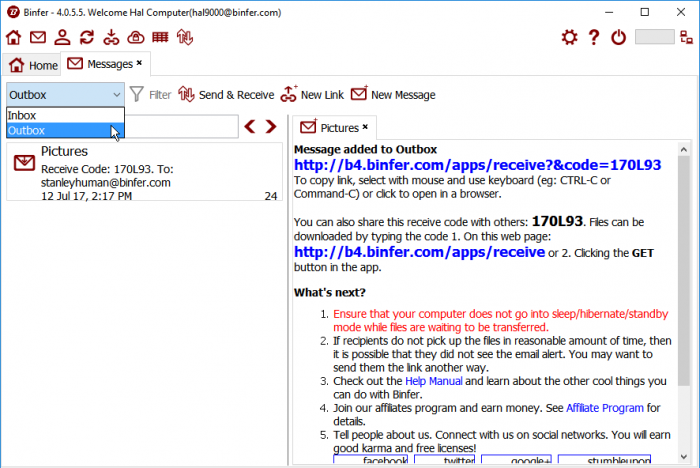Open the cloud lock icon
Viewport: 700px width, 468px height.
point(136,38)
